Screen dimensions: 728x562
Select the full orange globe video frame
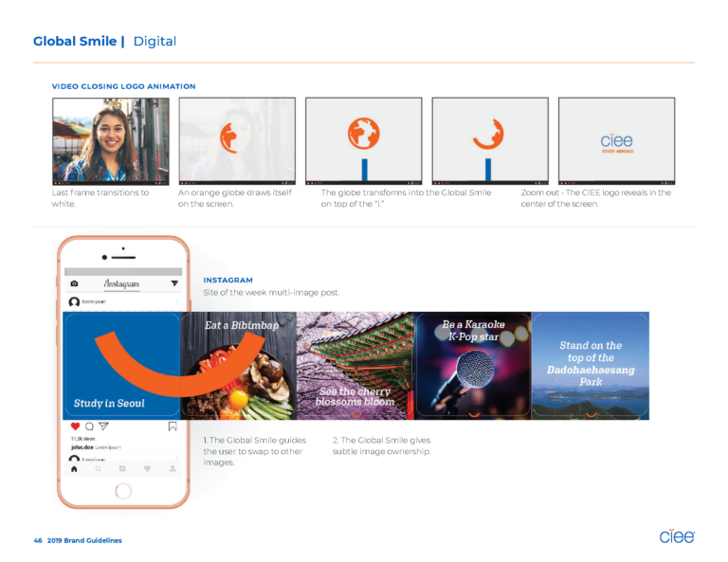364,141
